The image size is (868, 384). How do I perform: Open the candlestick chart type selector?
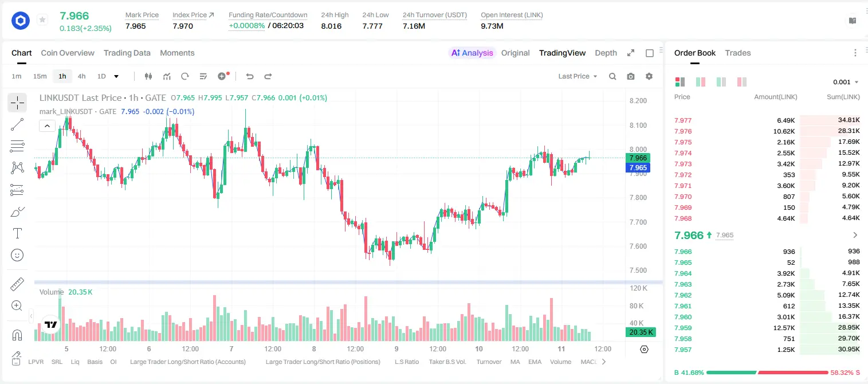[x=148, y=76]
